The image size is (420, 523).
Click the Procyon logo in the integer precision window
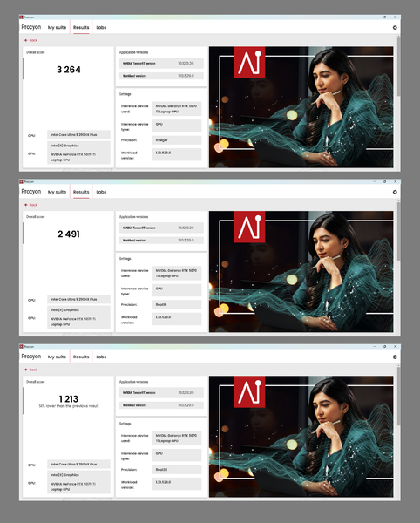pyautogui.click(x=31, y=27)
